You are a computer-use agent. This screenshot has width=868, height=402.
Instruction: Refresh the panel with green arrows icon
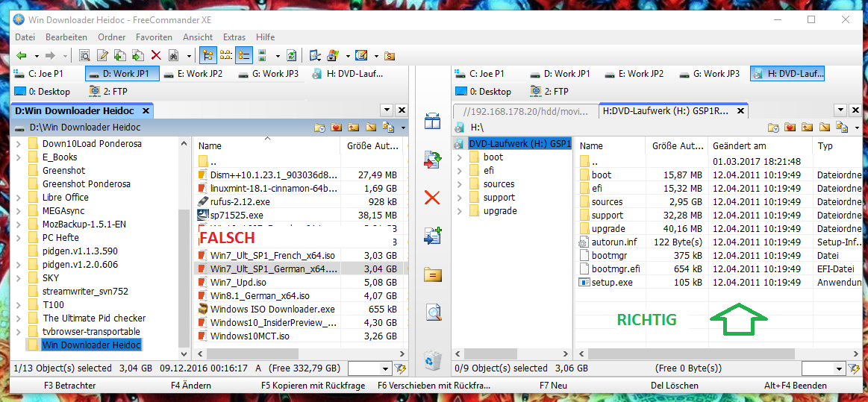coord(291,55)
